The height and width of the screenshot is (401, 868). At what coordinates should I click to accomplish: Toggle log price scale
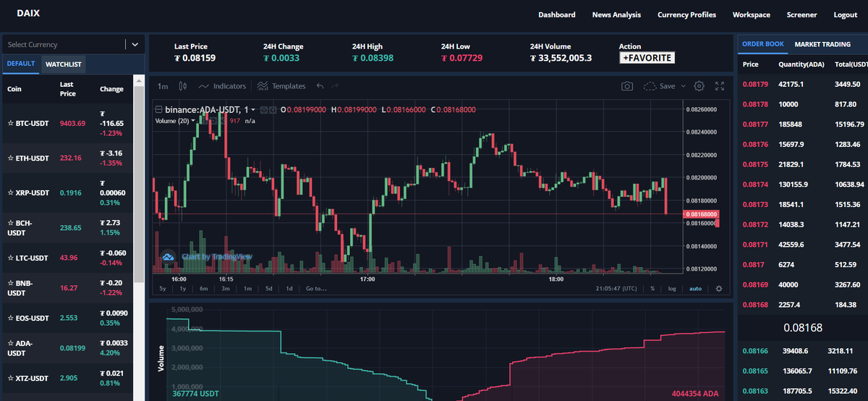[672, 288]
